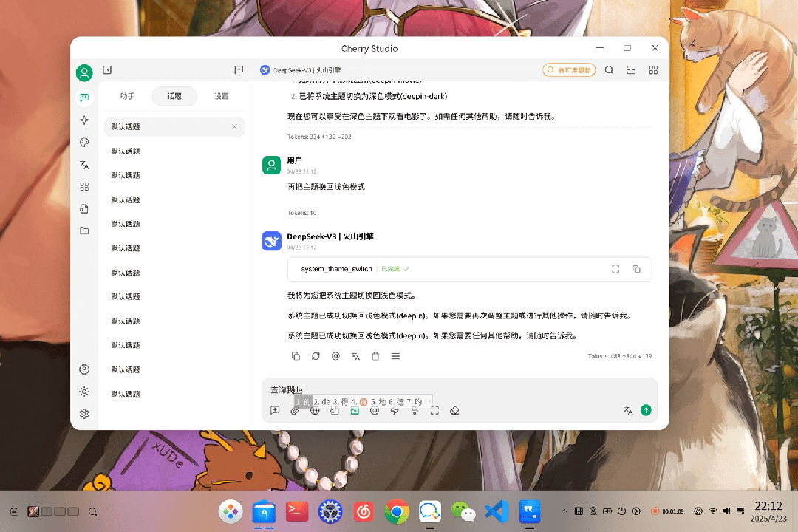This screenshot has width=798, height=532.
Task: Choose IME candidate 6. 德
Action: click(x=397, y=402)
